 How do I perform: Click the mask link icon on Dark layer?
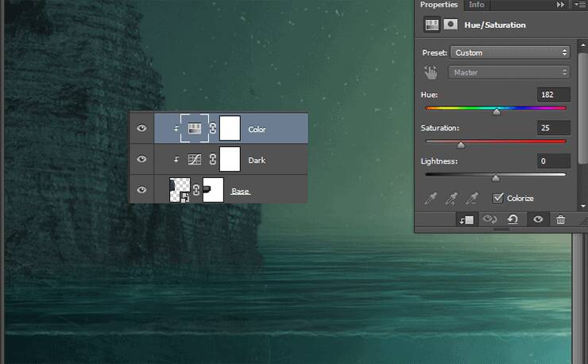[x=213, y=159]
